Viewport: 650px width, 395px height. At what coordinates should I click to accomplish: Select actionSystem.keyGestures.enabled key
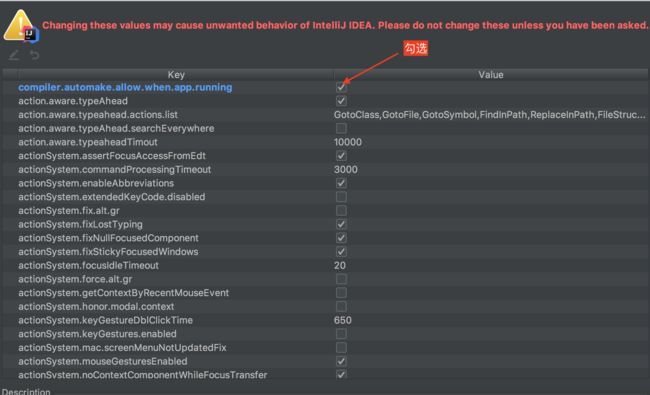[x=97, y=333]
